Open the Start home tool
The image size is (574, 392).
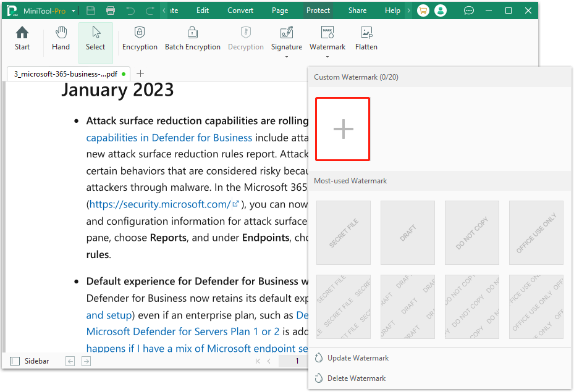tap(22, 39)
